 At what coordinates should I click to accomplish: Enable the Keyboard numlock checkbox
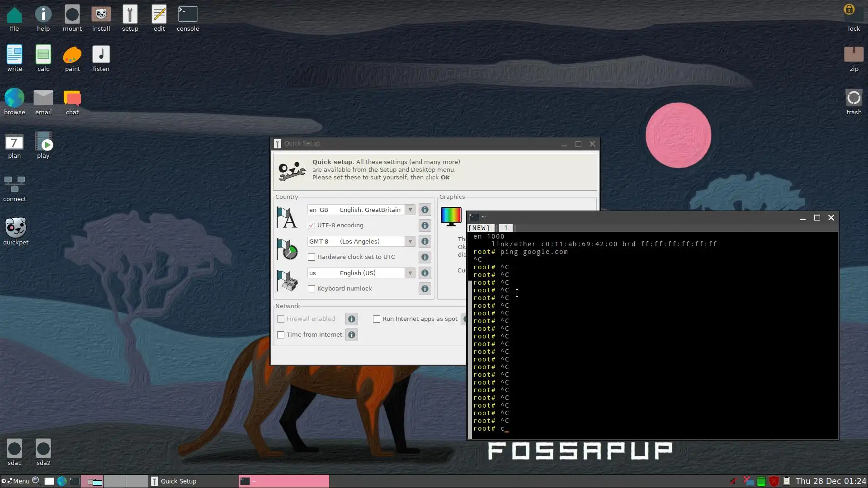pos(311,289)
